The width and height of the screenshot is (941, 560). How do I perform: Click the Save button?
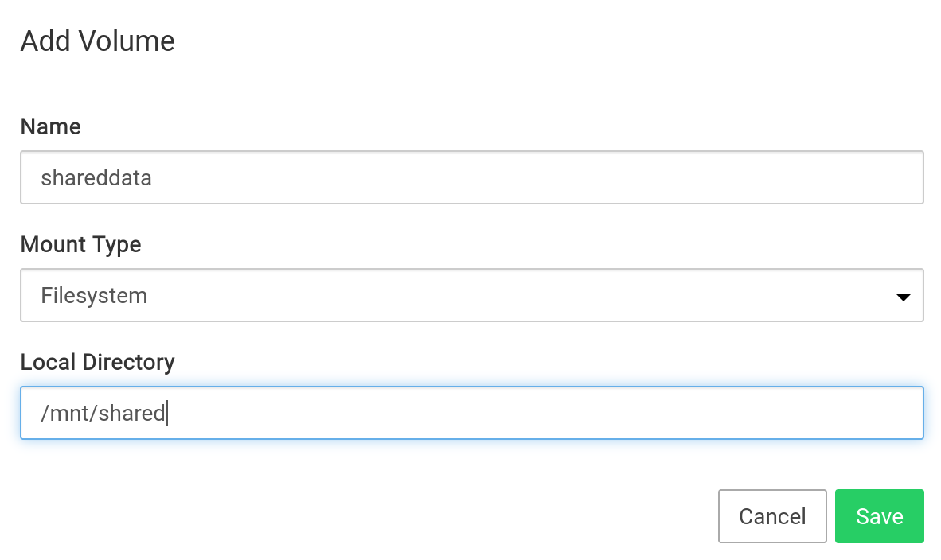pyautogui.click(x=879, y=516)
